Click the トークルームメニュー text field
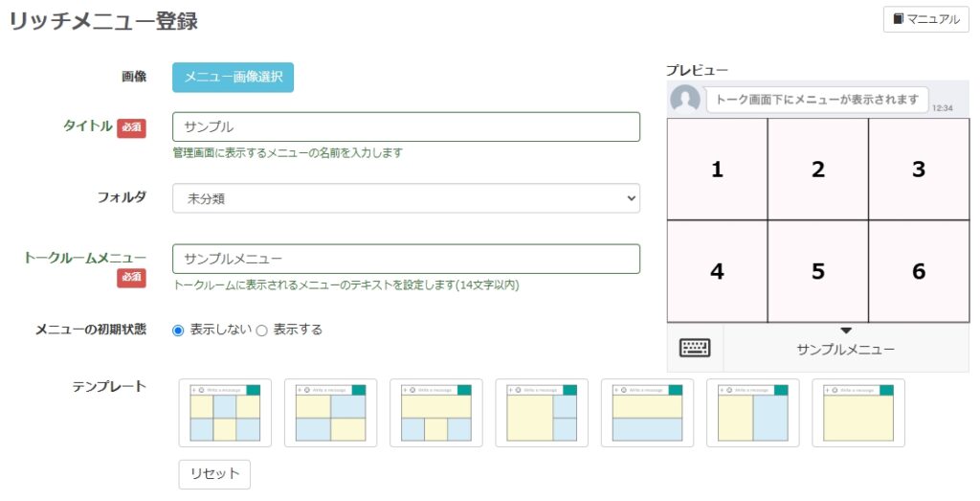980x501 pixels. pyautogui.click(x=406, y=259)
